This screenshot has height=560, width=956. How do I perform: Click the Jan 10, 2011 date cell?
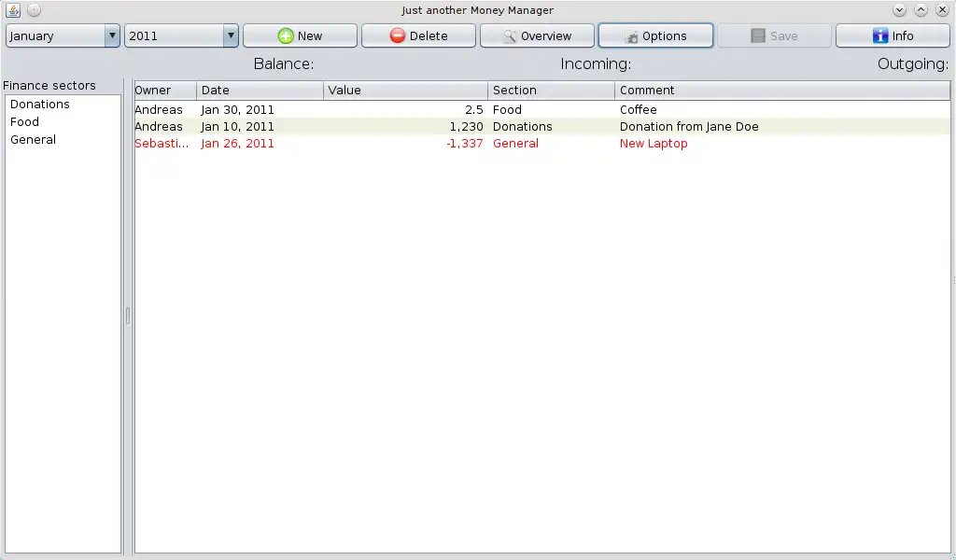click(260, 127)
